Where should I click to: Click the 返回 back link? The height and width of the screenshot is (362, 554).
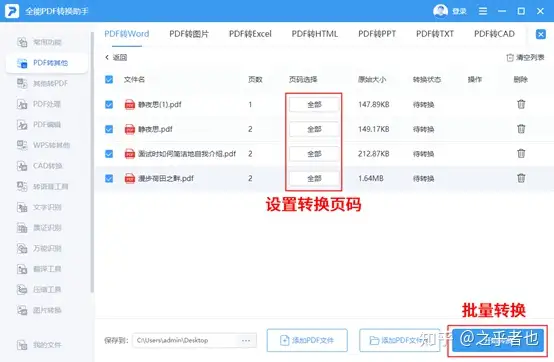click(116, 58)
